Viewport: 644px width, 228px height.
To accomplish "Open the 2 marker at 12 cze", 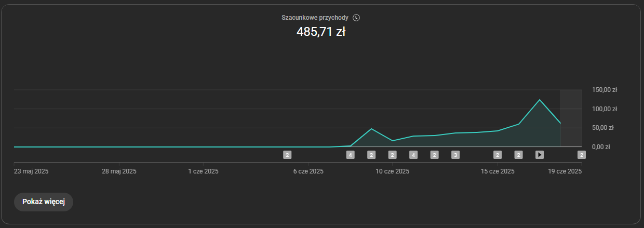I will click(435, 154).
